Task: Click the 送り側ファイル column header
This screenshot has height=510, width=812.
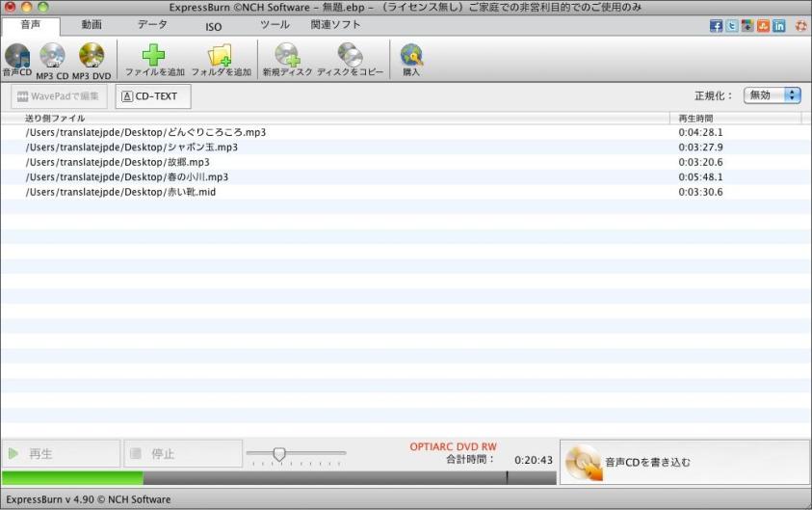Action: 335,119
